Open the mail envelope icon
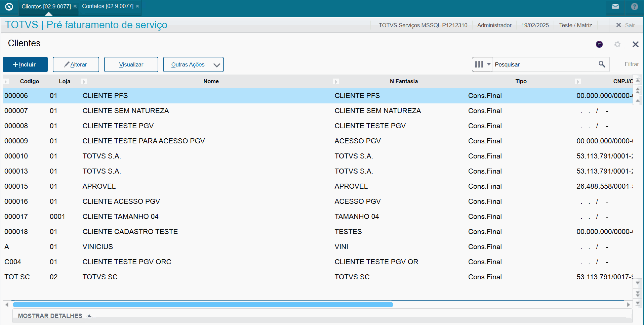The width and height of the screenshot is (644, 325). pos(615,6)
